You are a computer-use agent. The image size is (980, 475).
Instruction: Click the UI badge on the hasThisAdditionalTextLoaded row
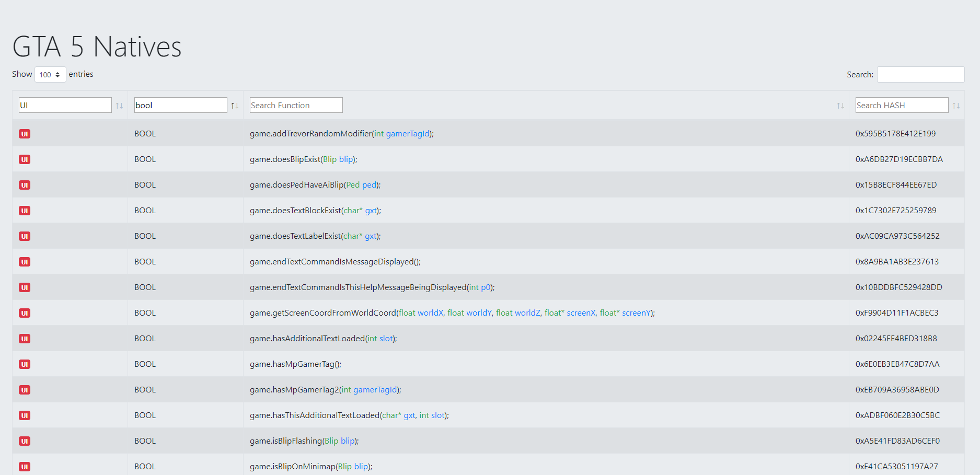point(24,415)
